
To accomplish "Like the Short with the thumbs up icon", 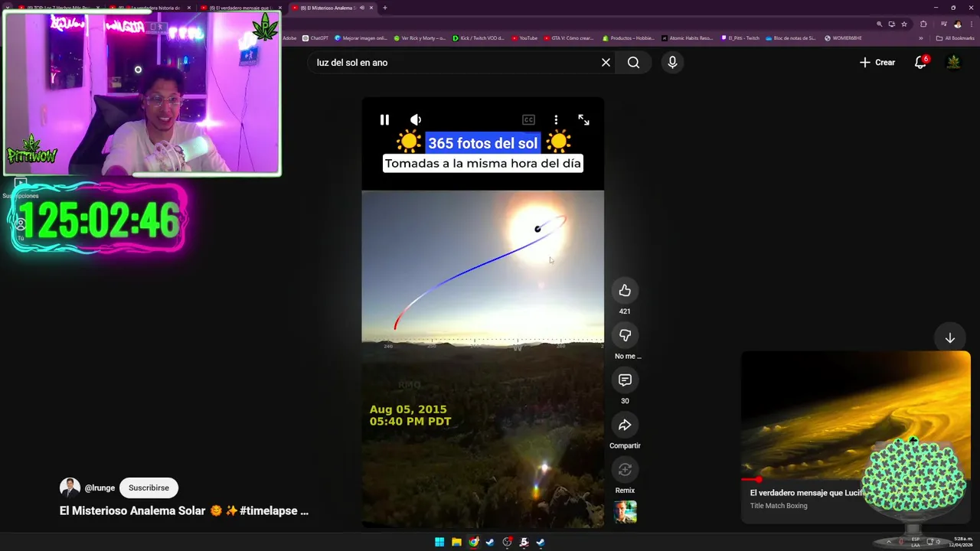I will coord(625,290).
